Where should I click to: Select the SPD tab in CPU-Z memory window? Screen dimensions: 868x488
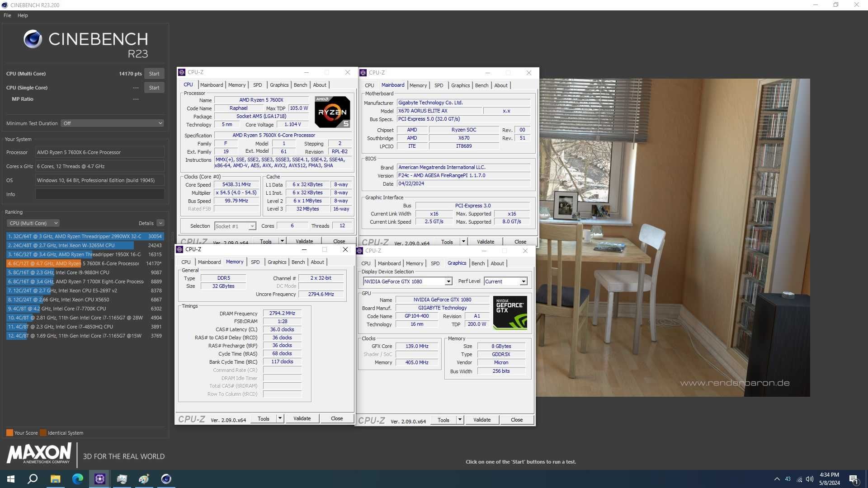coord(255,262)
